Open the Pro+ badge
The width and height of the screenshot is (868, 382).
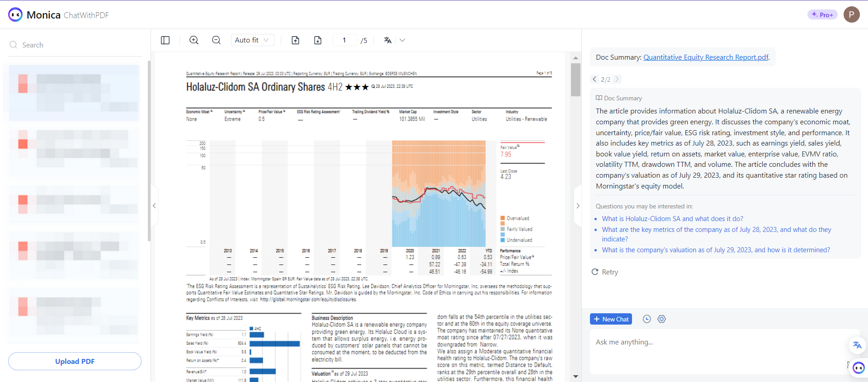coord(822,14)
